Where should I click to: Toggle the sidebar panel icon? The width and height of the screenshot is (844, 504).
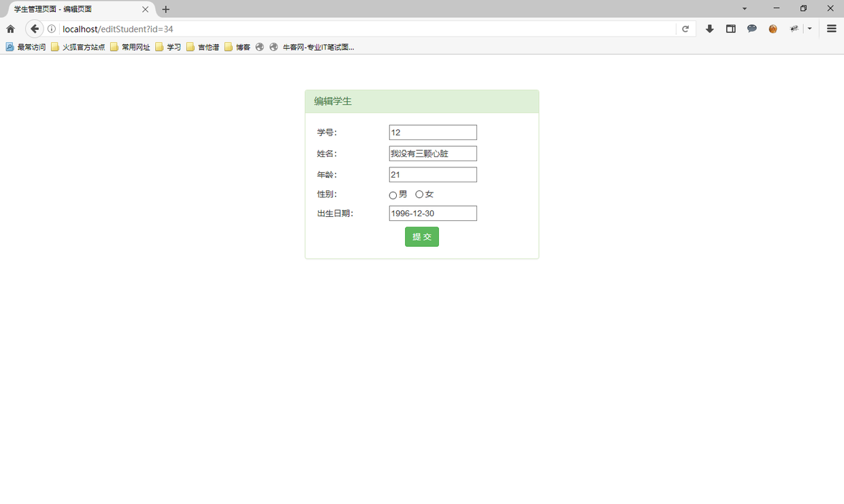pyautogui.click(x=730, y=29)
